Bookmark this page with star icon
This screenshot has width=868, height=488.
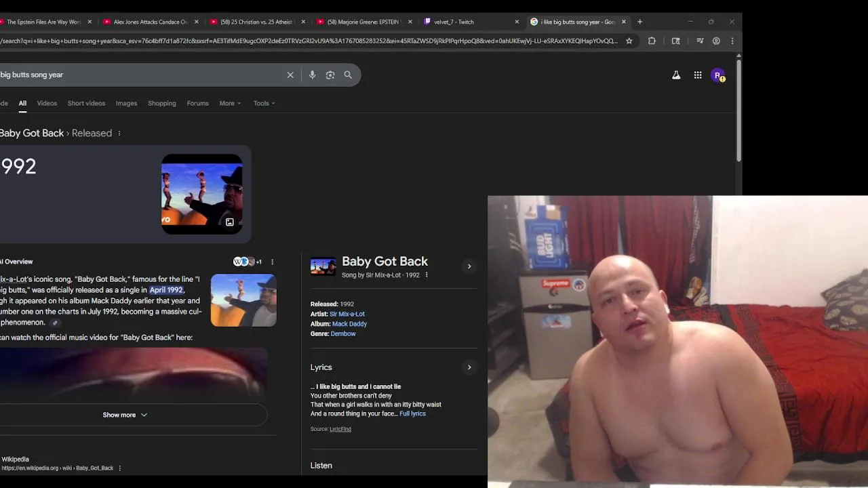(x=629, y=41)
